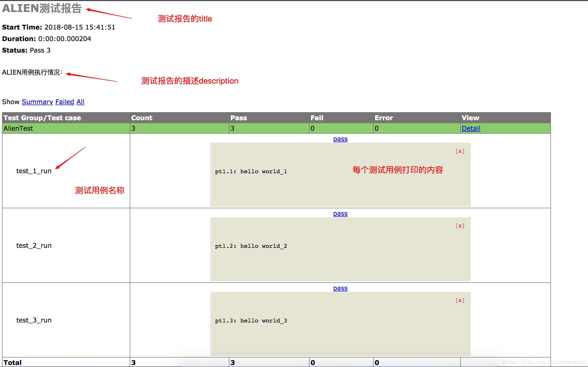This screenshot has height=367, width=588.
Task: Select the All filter link
Action: (80, 102)
